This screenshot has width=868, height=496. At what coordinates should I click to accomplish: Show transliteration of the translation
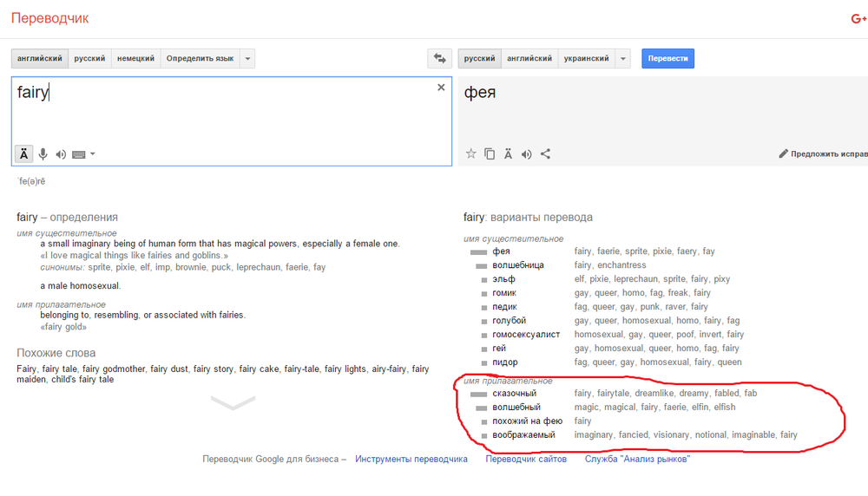[508, 153]
